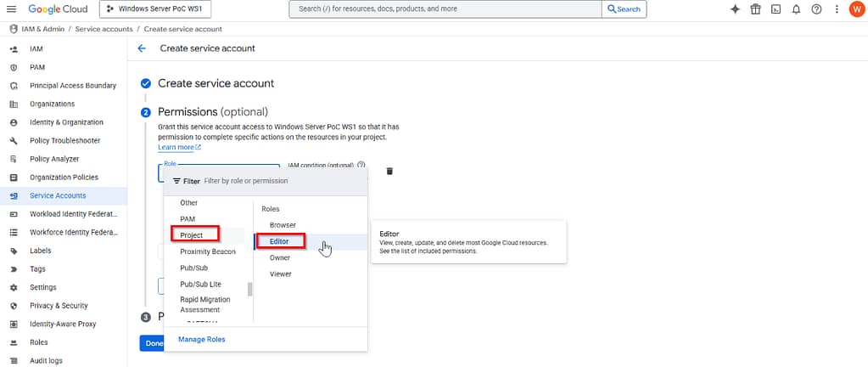Click the Labels tag icon
The height and width of the screenshot is (367, 868).
(x=14, y=251)
